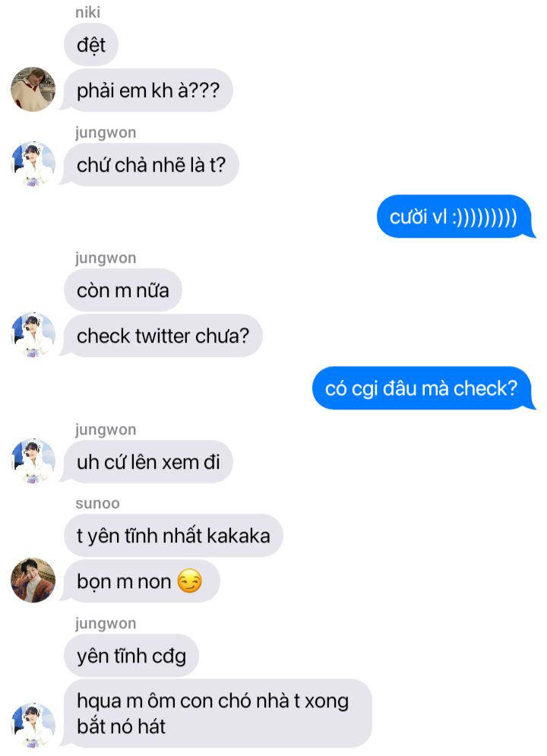
Task: Click the smirking emoji in 'bọn m non'
Action: coord(189,581)
